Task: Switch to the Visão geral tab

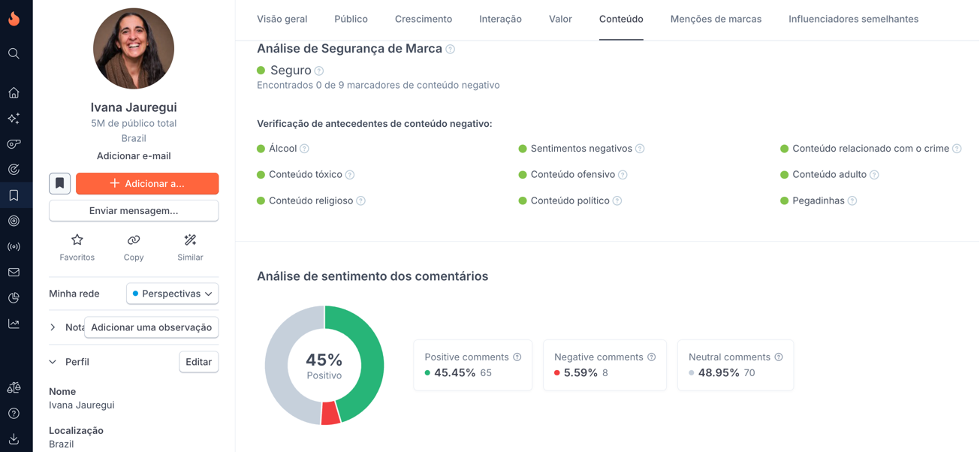Action: (282, 19)
